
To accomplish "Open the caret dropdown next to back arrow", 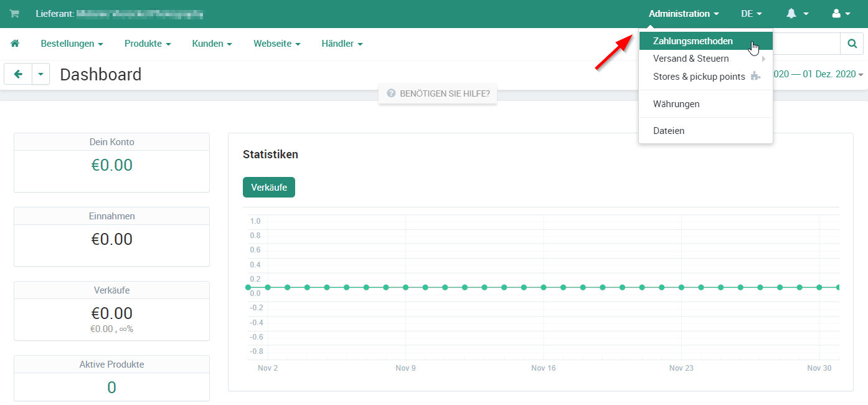I will (40, 74).
